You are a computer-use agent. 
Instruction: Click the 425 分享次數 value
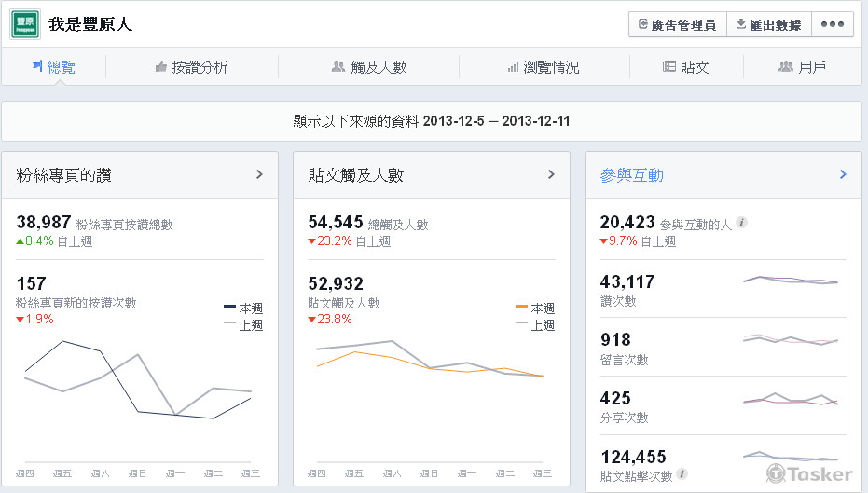[x=615, y=398]
